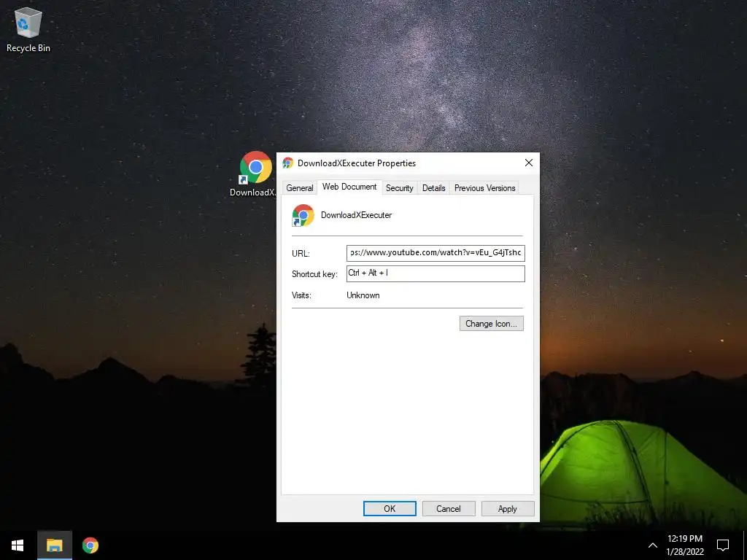The image size is (747, 560).
Task: Open the Previous Versions tab
Action: click(x=484, y=188)
